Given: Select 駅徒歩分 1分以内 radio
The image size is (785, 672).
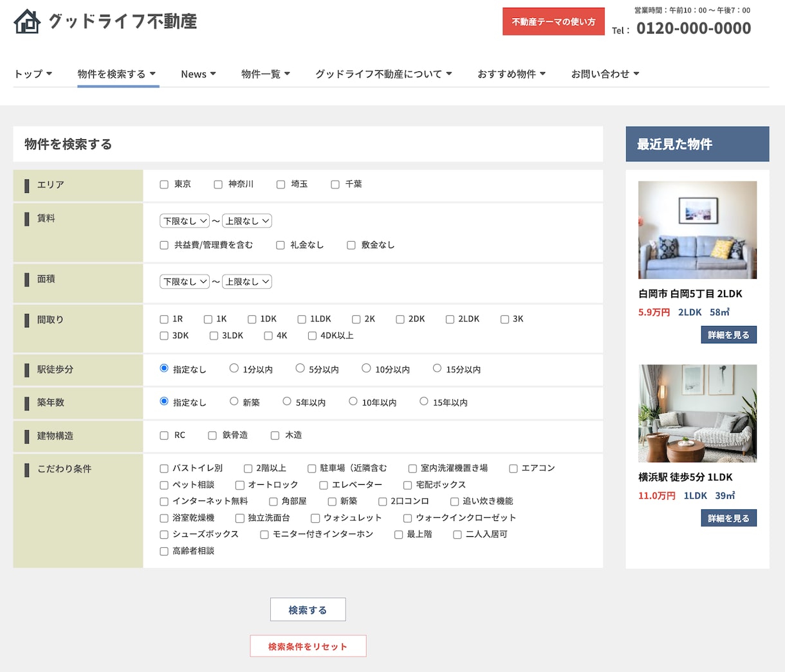Looking at the screenshot, I should (234, 368).
